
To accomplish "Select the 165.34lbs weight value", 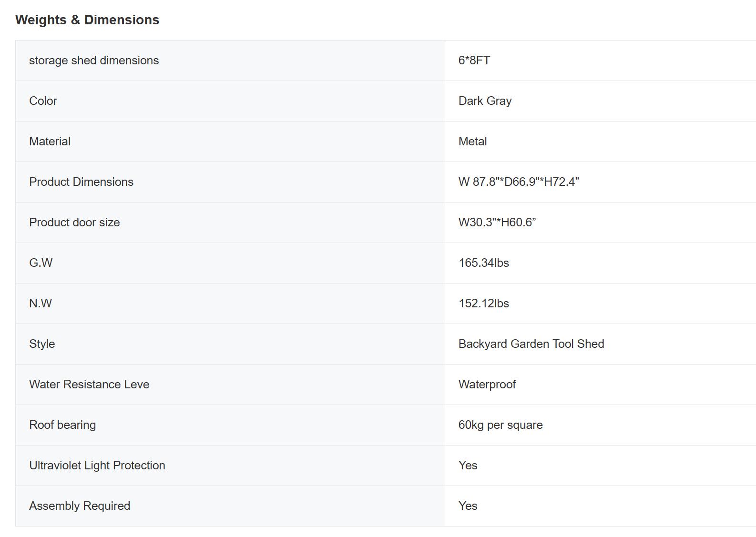I will 483,263.
